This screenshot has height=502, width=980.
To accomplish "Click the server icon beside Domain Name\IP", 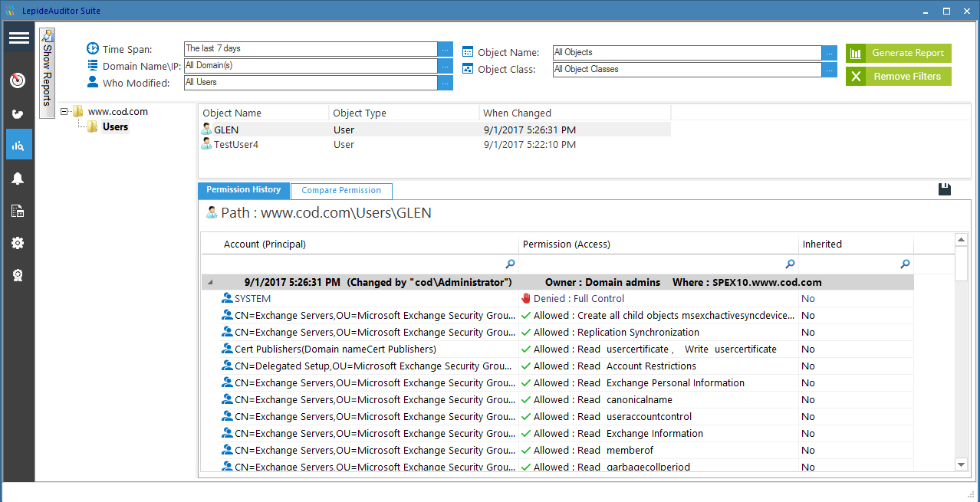I will (x=93, y=65).
